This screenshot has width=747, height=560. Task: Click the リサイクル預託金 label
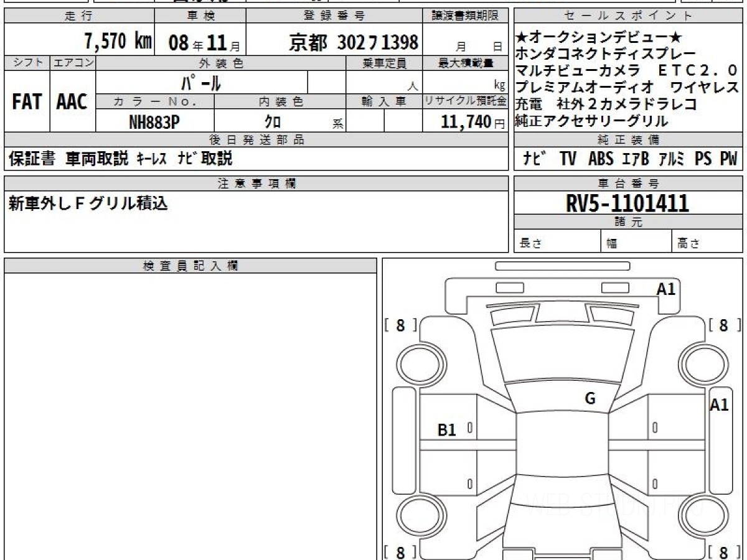tap(466, 102)
